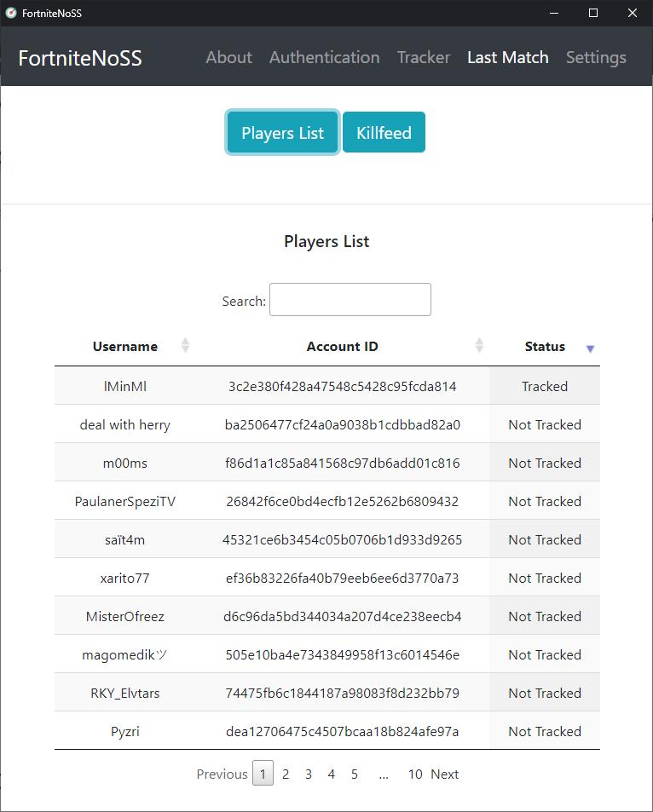Screen dimensions: 653x812
Task: Go to the Tracker page
Action: [424, 57]
